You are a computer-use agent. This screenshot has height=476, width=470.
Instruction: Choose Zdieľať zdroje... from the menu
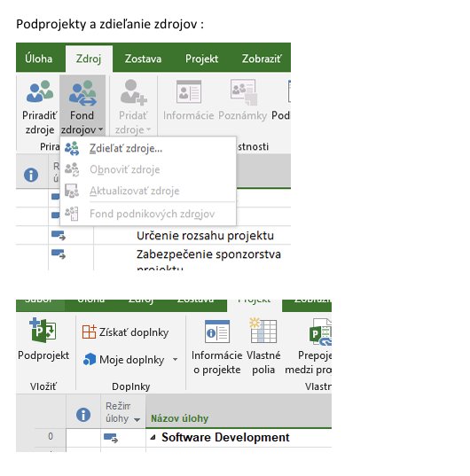[148, 148]
